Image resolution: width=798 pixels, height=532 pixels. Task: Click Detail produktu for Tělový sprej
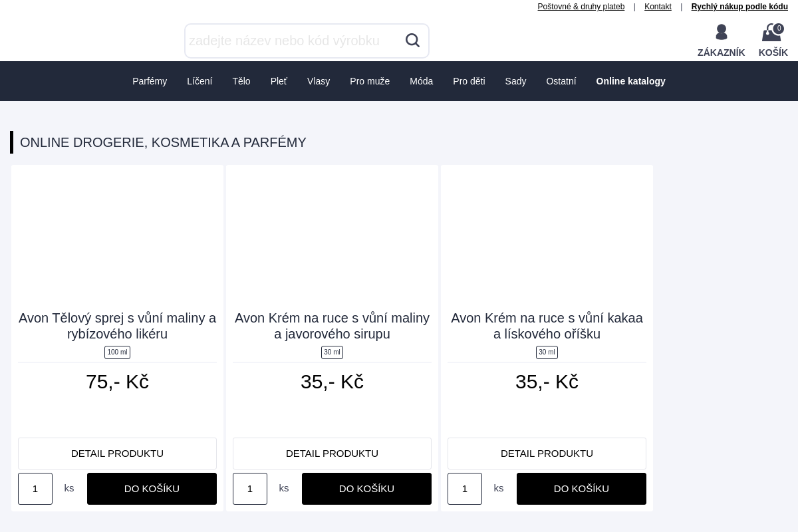click(117, 454)
